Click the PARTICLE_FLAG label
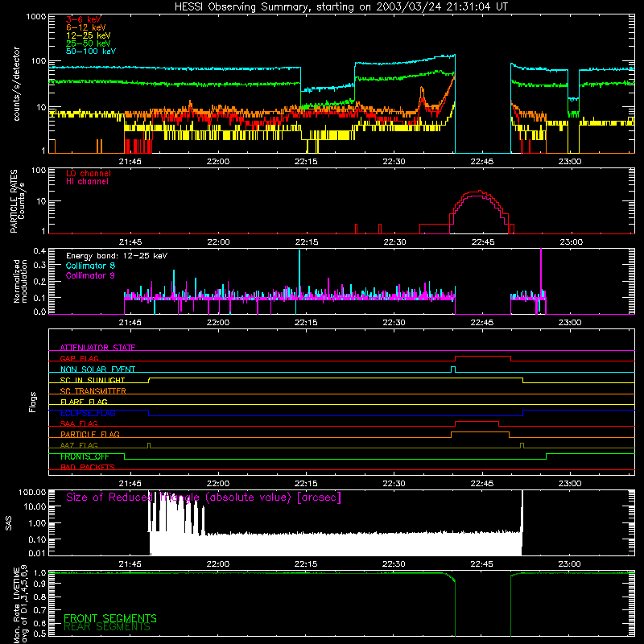 click(x=90, y=434)
